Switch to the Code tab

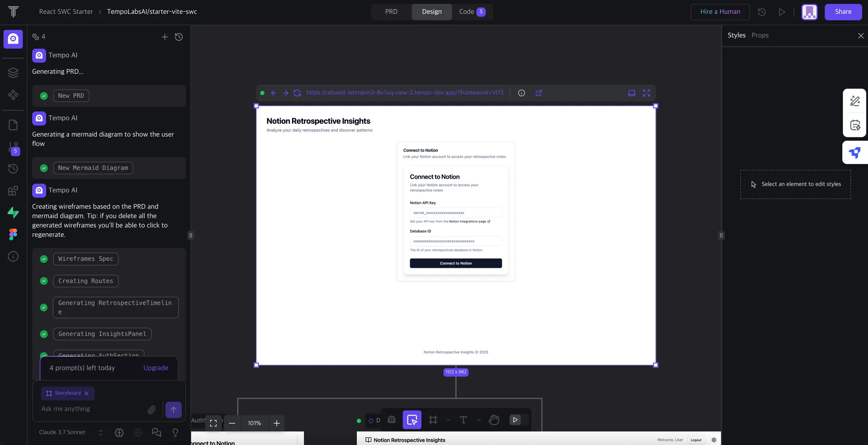pyautogui.click(x=472, y=12)
